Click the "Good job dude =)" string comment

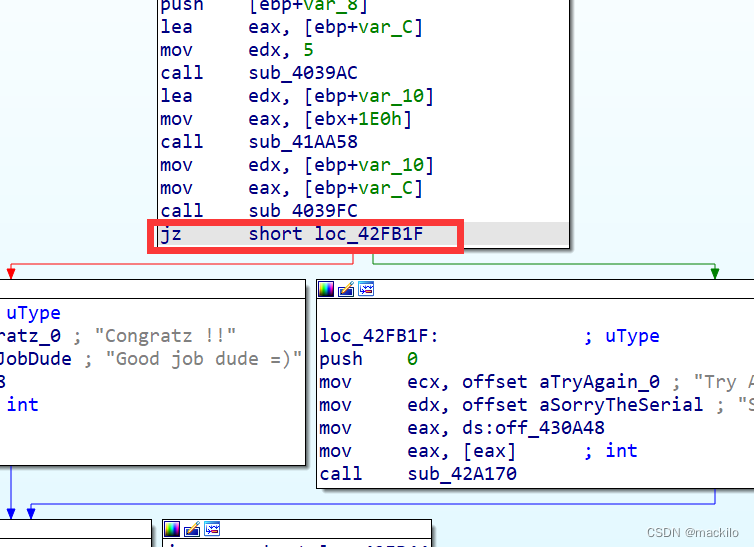(x=203, y=359)
